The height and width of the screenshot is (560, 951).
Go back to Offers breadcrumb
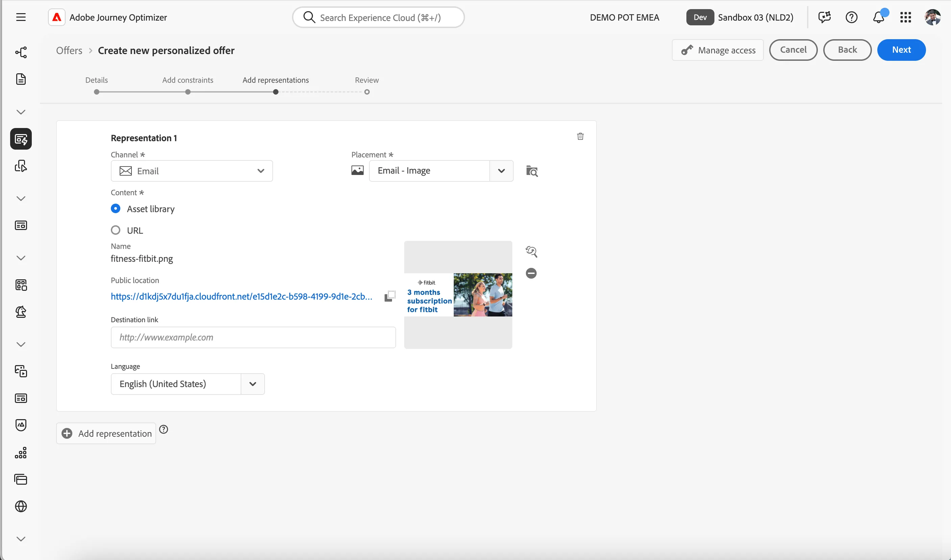[69, 50]
